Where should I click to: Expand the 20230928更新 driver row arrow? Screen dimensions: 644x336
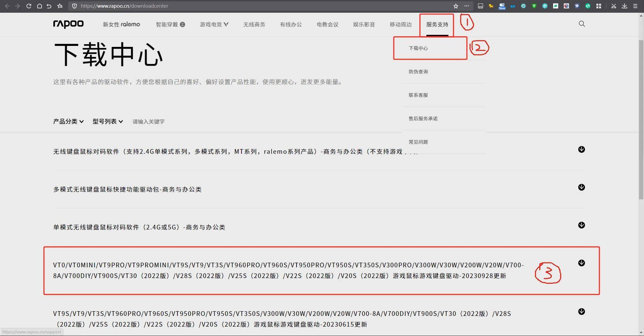(582, 263)
